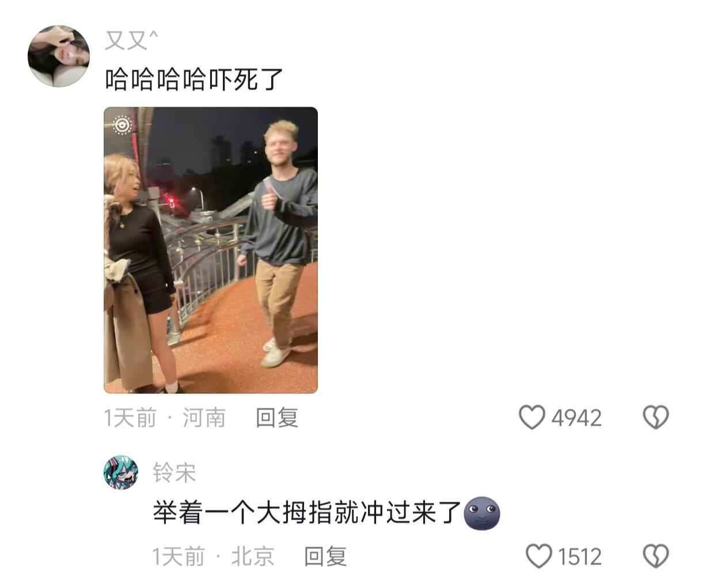The height and width of the screenshot is (588, 702).
Task: Tap the username 又又^
Action: 131,41
